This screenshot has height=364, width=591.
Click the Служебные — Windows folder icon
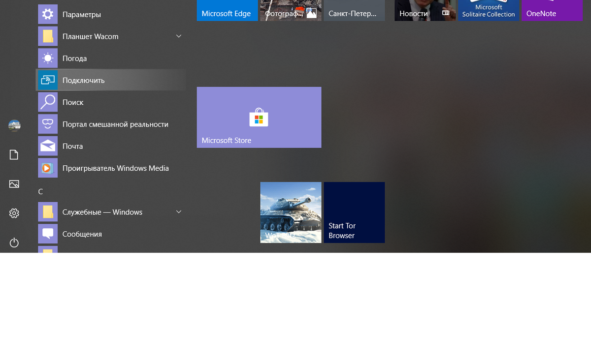(48, 212)
